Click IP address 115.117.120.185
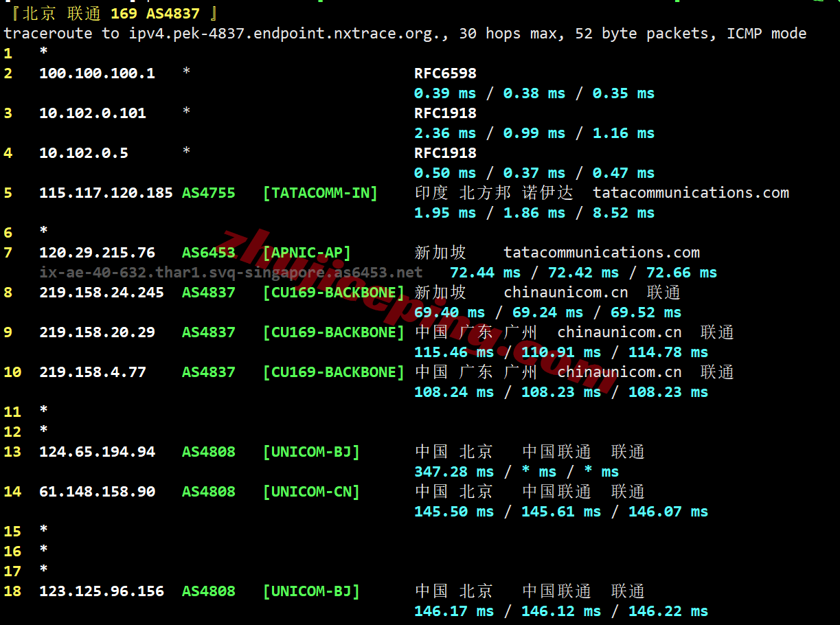 point(106,192)
